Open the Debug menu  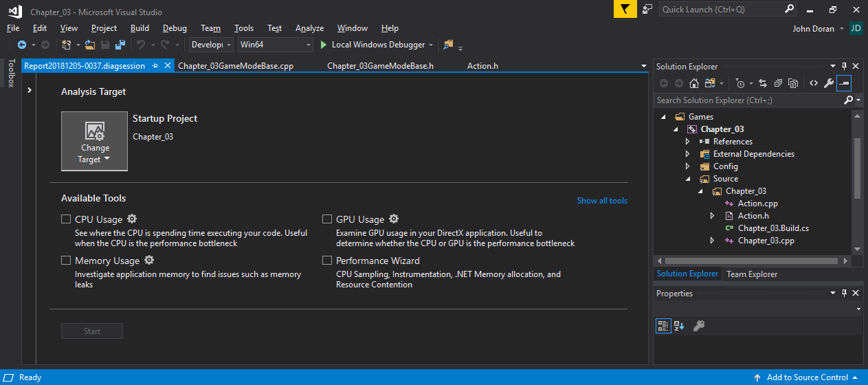click(x=175, y=28)
